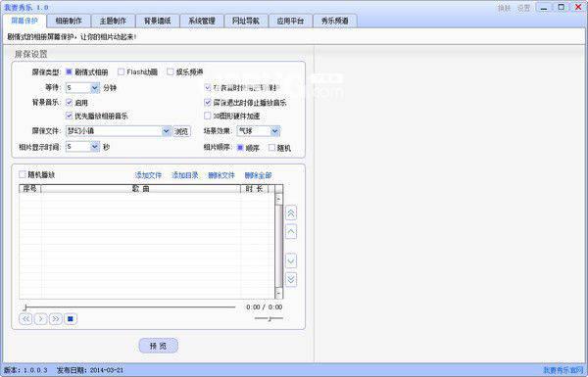Move selected song to bottom of list
588x377 pixels.
tap(291, 279)
